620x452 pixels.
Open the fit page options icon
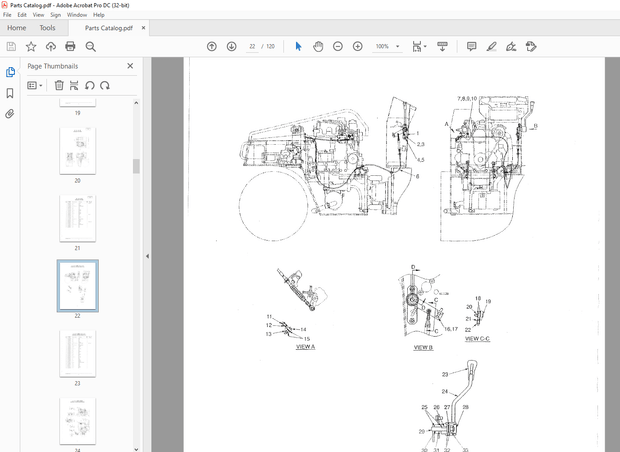tap(419, 47)
